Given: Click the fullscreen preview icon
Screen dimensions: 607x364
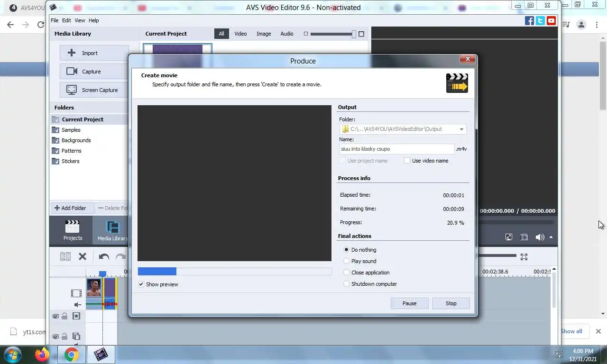Looking at the screenshot, I should point(509,237).
